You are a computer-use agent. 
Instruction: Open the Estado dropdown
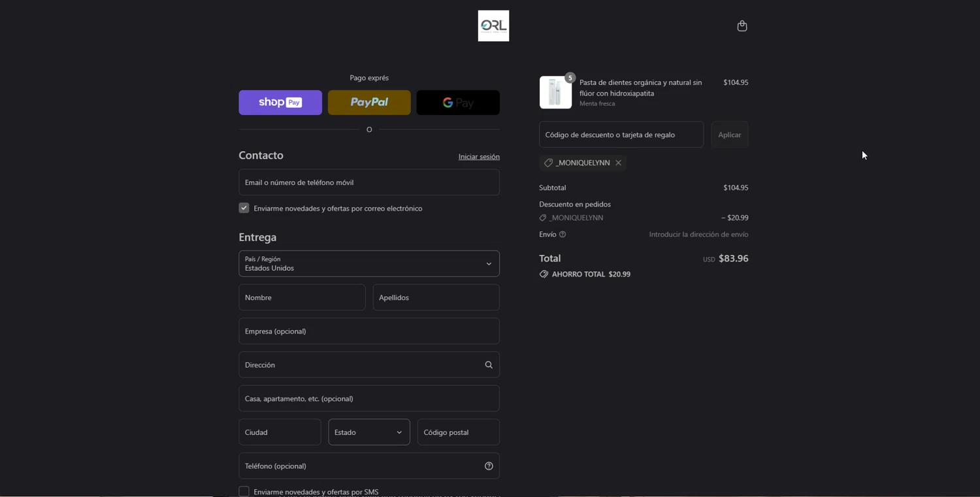point(369,432)
